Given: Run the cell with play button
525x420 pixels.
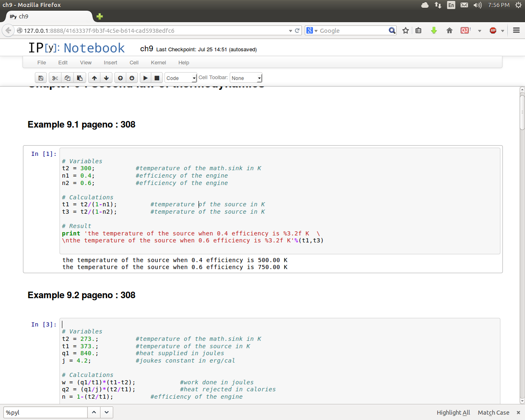Looking at the screenshot, I should point(145,78).
